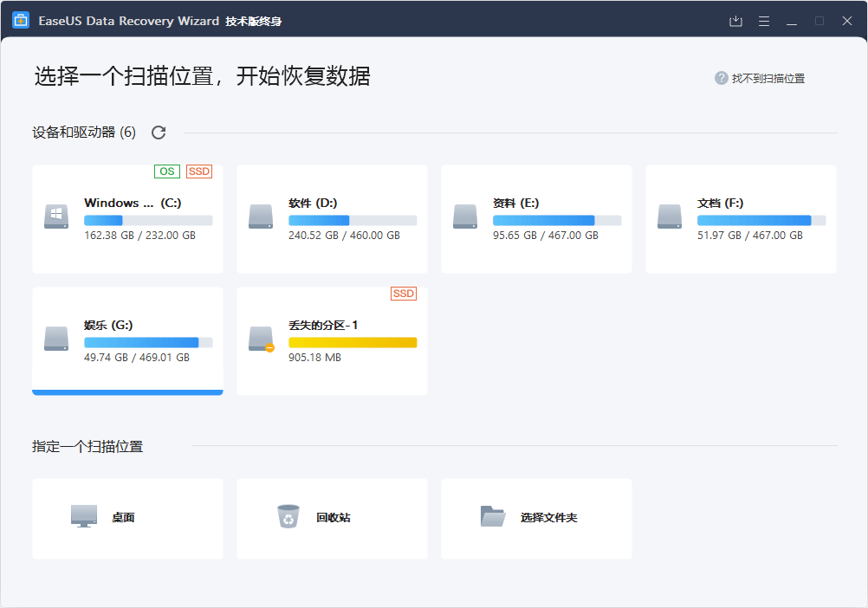Viewport: 868px width, 608px height.
Task: Click the SSD tag on 丢失的分区-1
Action: click(404, 294)
